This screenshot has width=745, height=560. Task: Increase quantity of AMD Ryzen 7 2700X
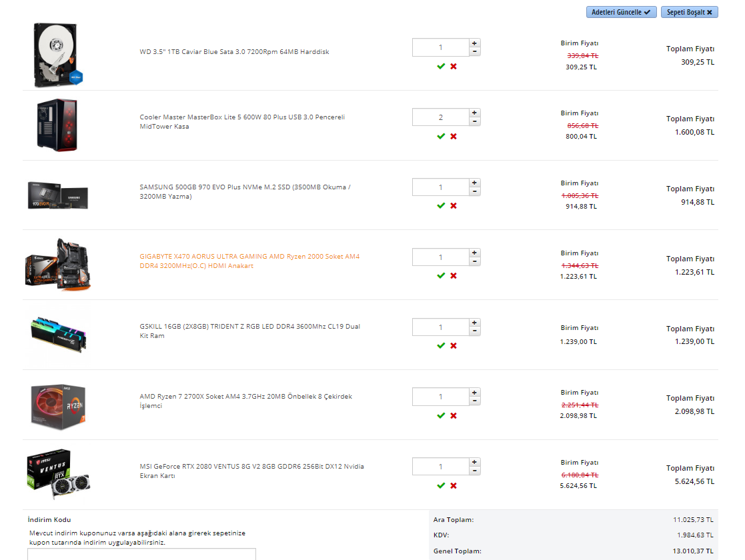pos(474,392)
